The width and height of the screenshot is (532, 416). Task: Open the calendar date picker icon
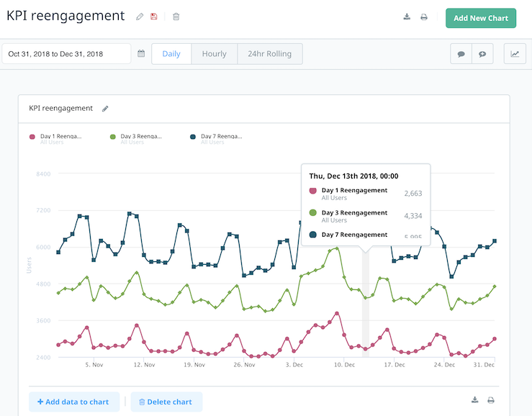click(x=141, y=53)
